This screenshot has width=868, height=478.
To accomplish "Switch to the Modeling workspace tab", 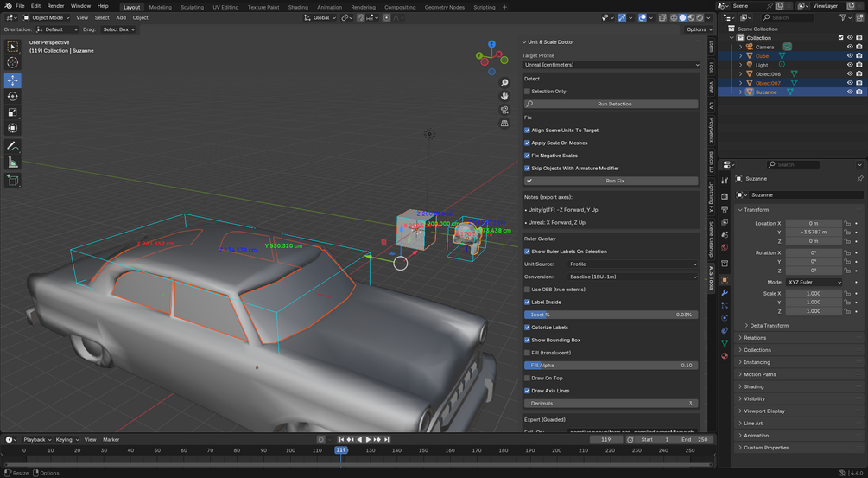I will coord(160,7).
